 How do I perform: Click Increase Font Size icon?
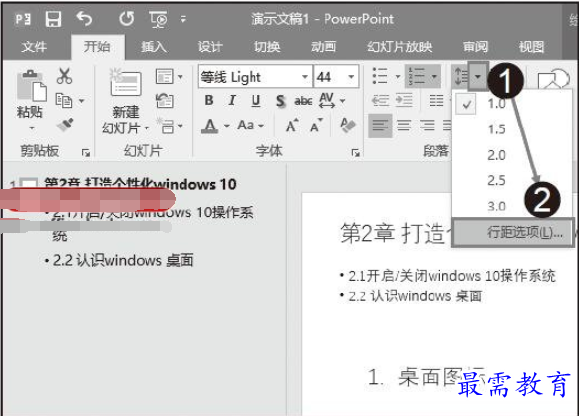tap(292, 126)
